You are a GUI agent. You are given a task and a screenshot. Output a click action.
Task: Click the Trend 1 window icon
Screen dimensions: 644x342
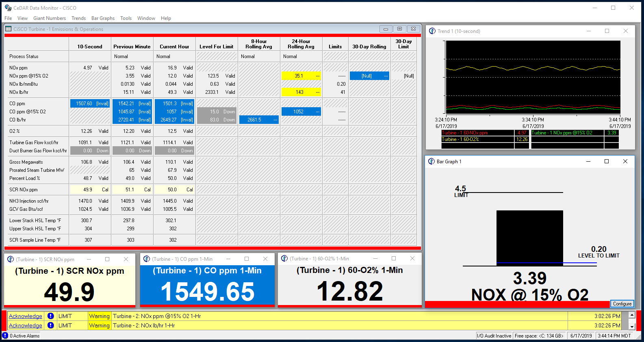tap(432, 31)
